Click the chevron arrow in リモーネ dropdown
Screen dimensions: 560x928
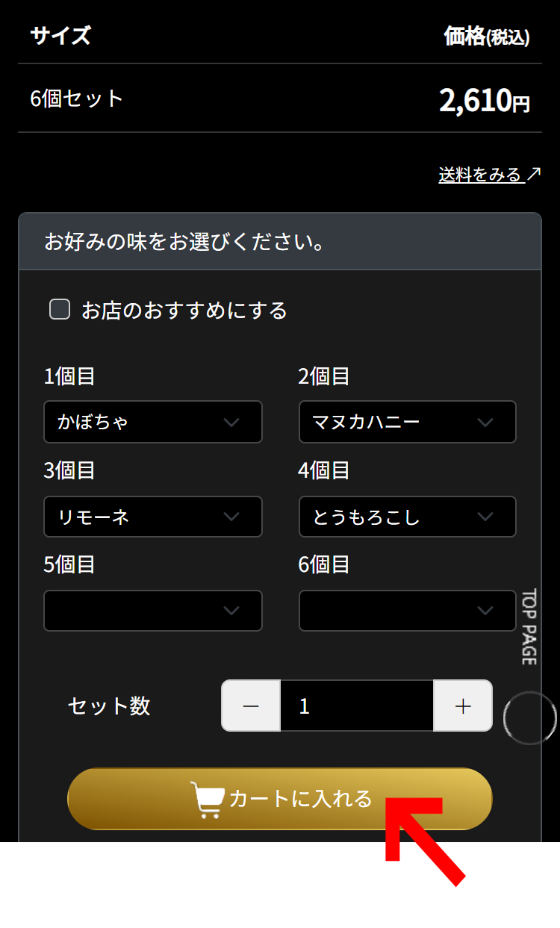(x=231, y=517)
